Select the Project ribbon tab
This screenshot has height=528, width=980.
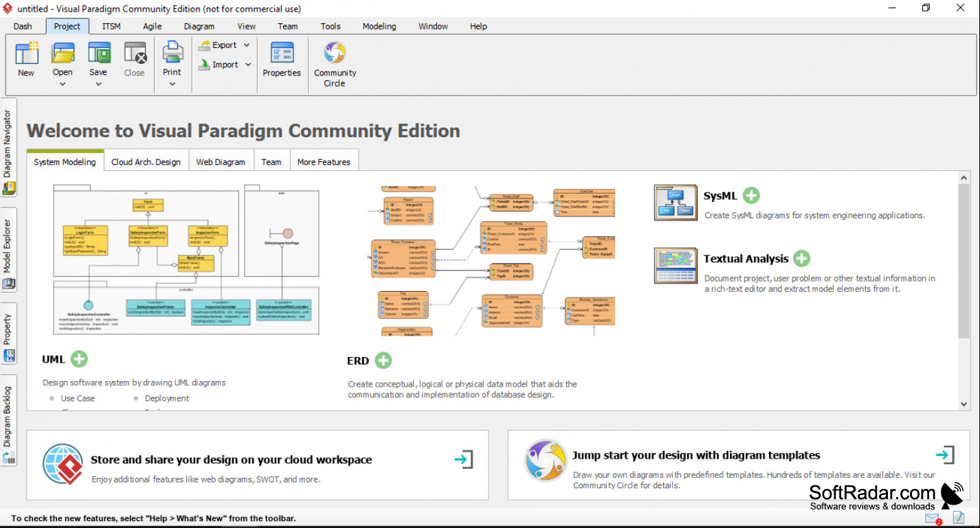(67, 26)
